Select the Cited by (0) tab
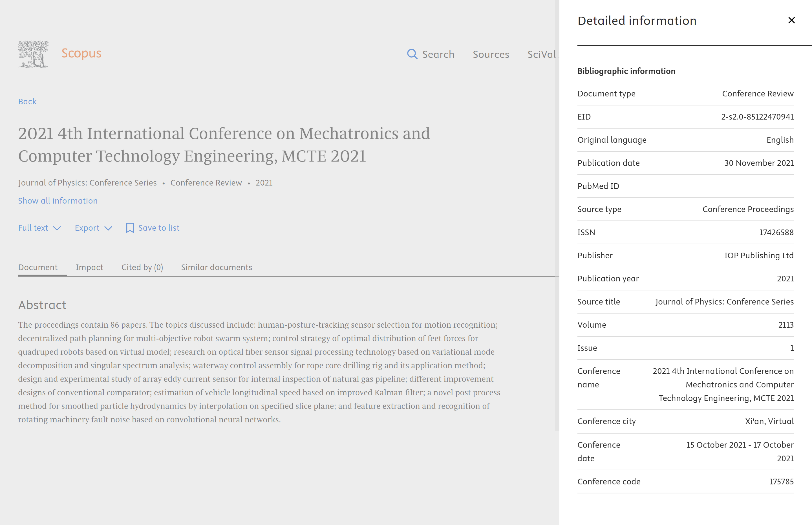Viewport: 812px width, 525px height. point(142,267)
